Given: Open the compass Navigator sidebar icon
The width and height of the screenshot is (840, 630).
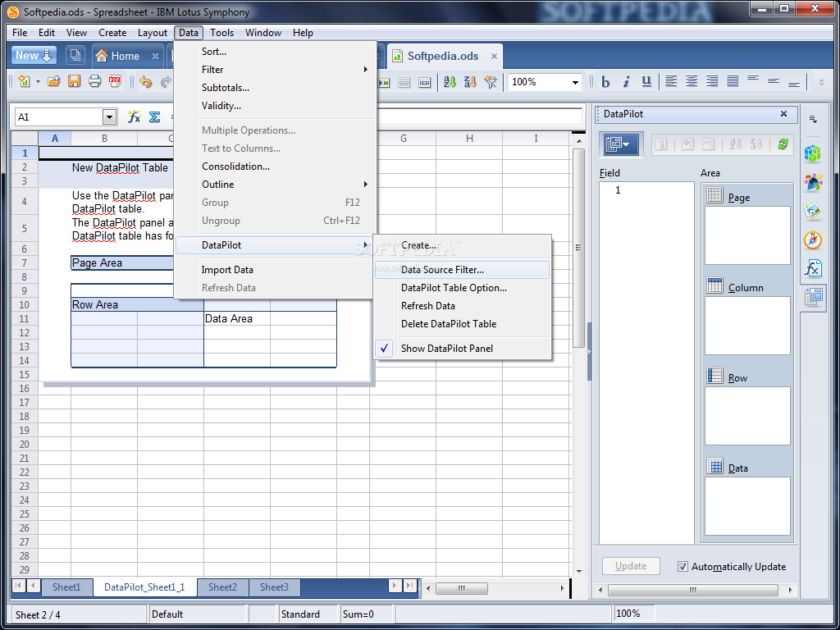Looking at the screenshot, I should [813, 240].
